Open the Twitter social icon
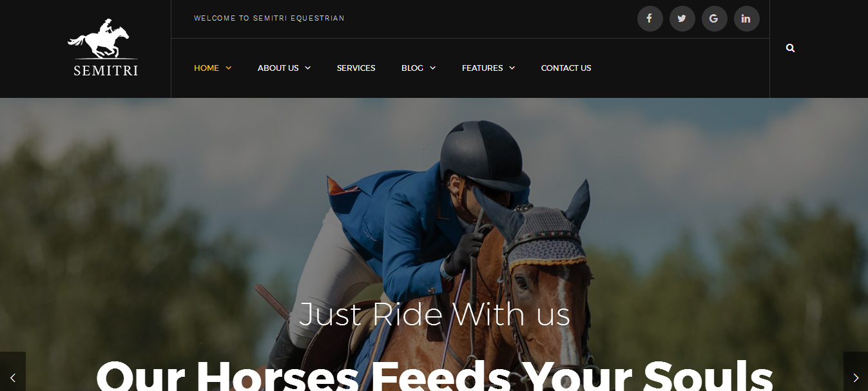 click(x=682, y=19)
